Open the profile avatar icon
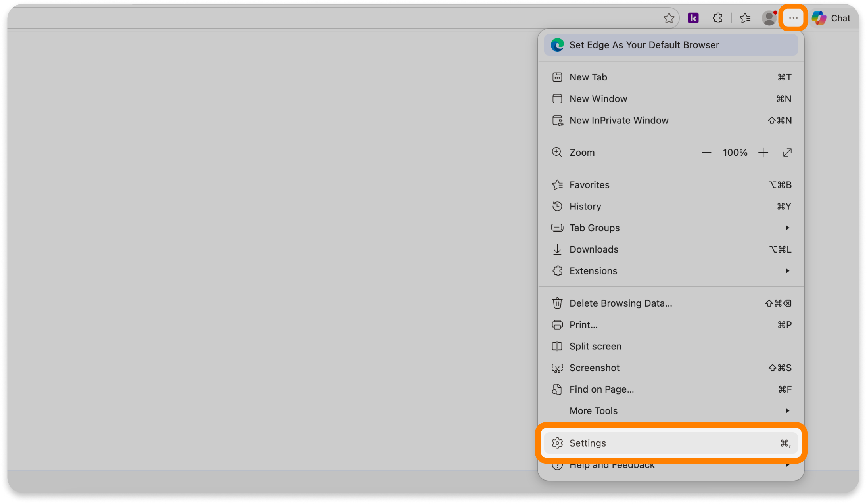This screenshot has width=867, height=504. pyautogui.click(x=769, y=18)
